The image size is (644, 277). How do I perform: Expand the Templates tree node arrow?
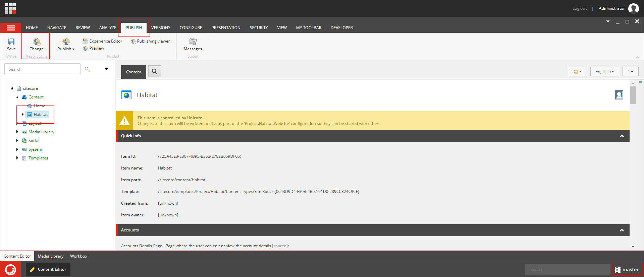pos(17,158)
